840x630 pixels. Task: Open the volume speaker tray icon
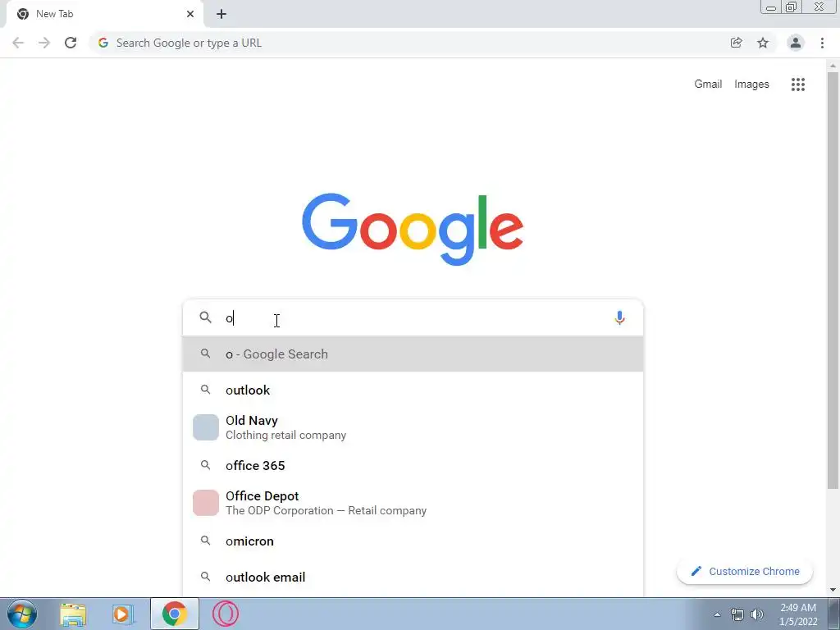coord(757,614)
